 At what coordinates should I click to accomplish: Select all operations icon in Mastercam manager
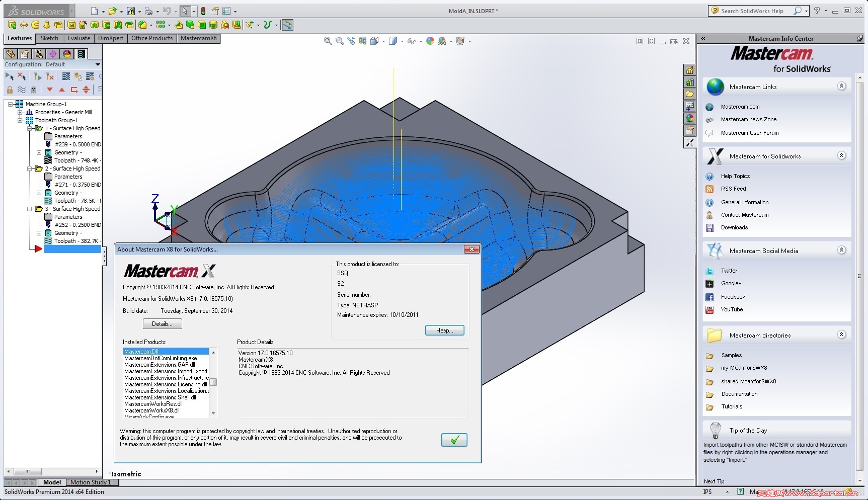(10, 76)
